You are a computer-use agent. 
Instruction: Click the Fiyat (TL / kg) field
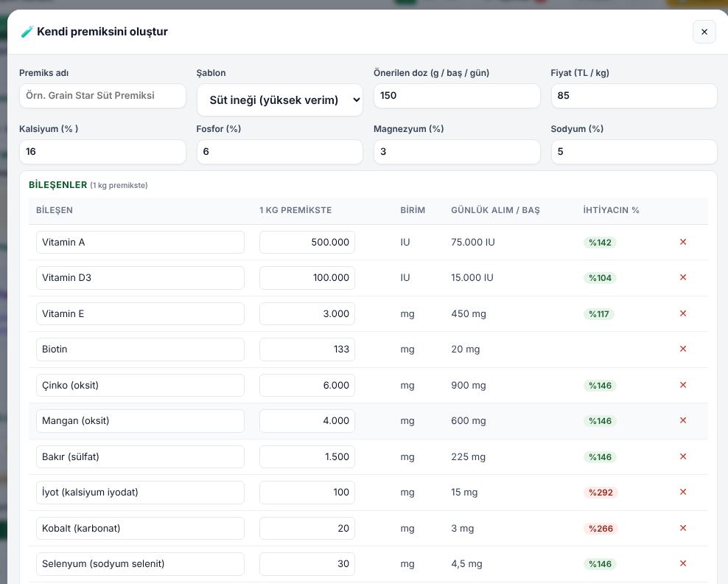point(634,96)
